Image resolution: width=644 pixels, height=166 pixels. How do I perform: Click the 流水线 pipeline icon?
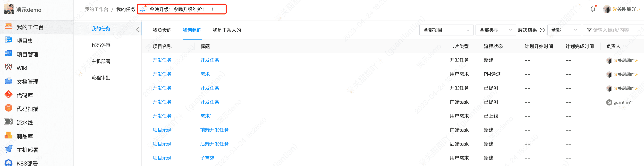click(x=9, y=122)
